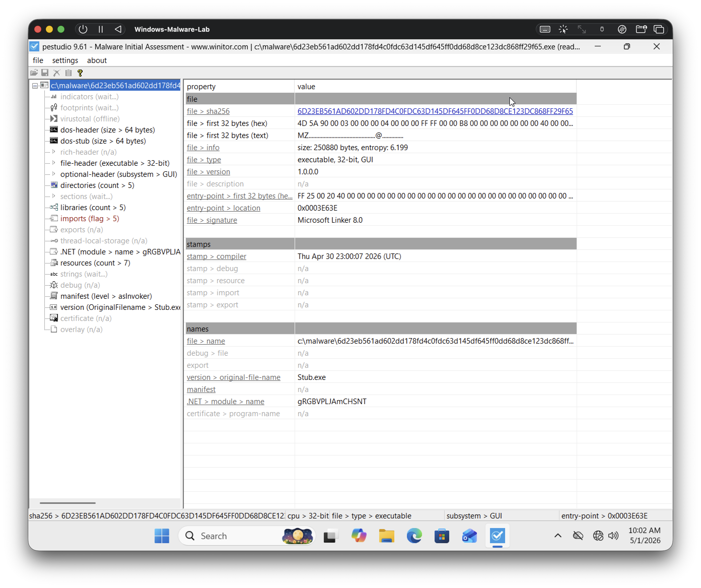
Task: Open the about menu
Action: coord(97,60)
